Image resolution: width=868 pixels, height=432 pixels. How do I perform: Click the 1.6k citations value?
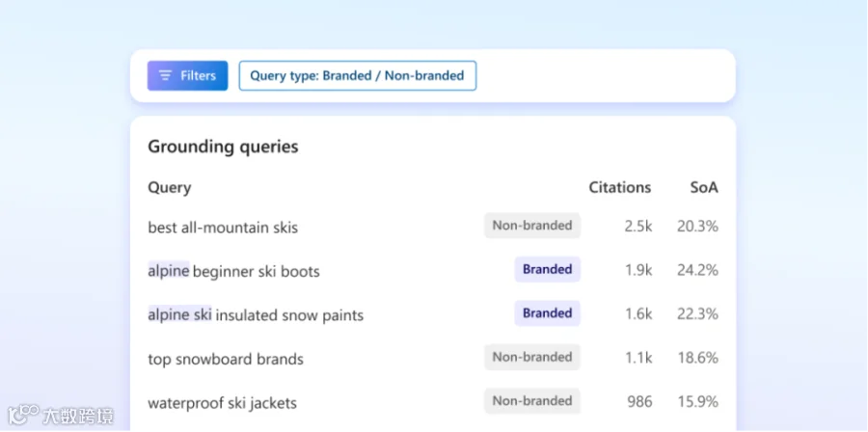point(638,313)
